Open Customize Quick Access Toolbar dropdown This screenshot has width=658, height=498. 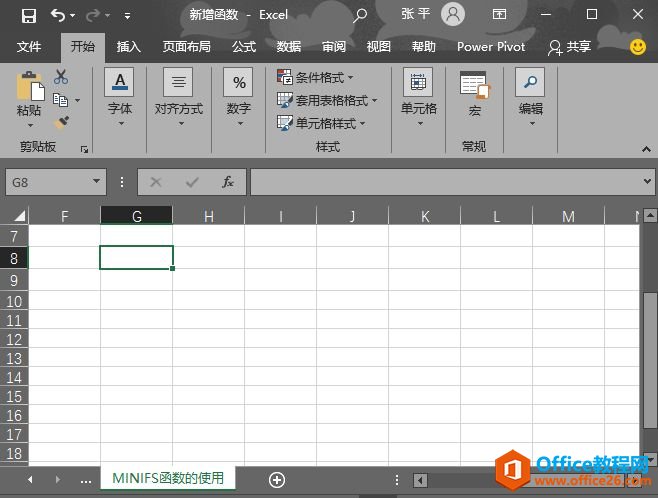(x=127, y=16)
